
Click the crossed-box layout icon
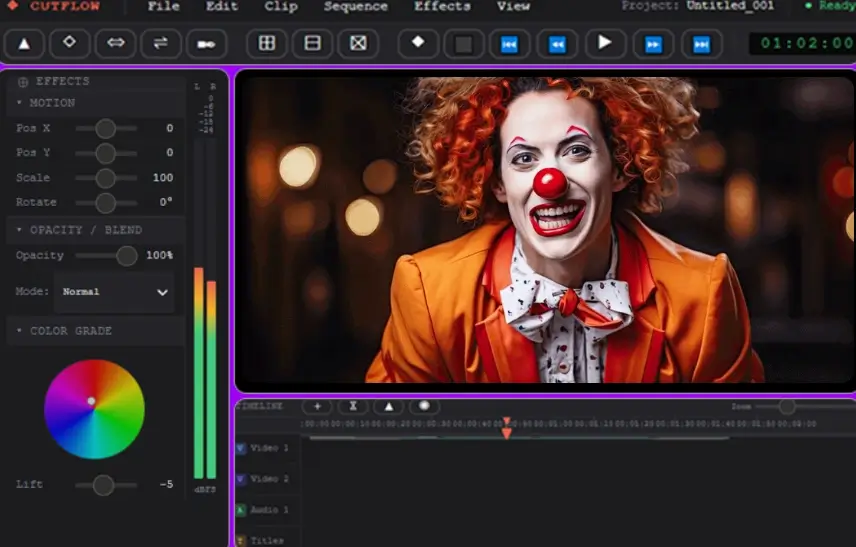[x=358, y=44]
